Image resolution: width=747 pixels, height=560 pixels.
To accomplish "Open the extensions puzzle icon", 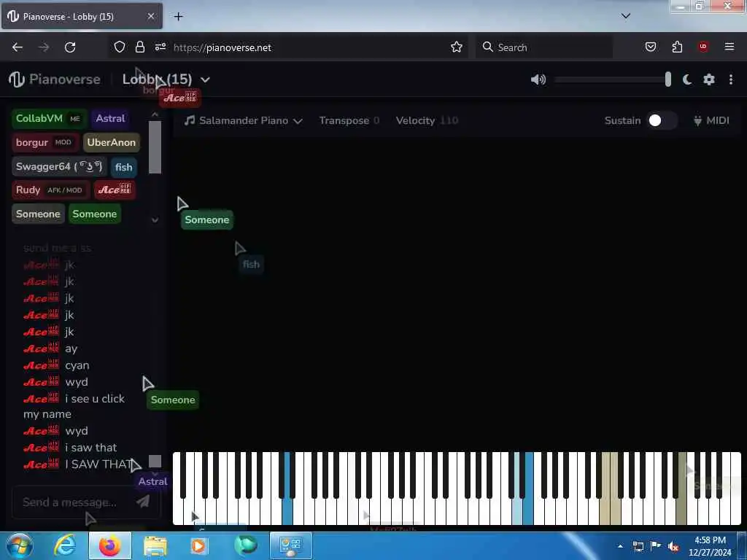I will pos(677,47).
